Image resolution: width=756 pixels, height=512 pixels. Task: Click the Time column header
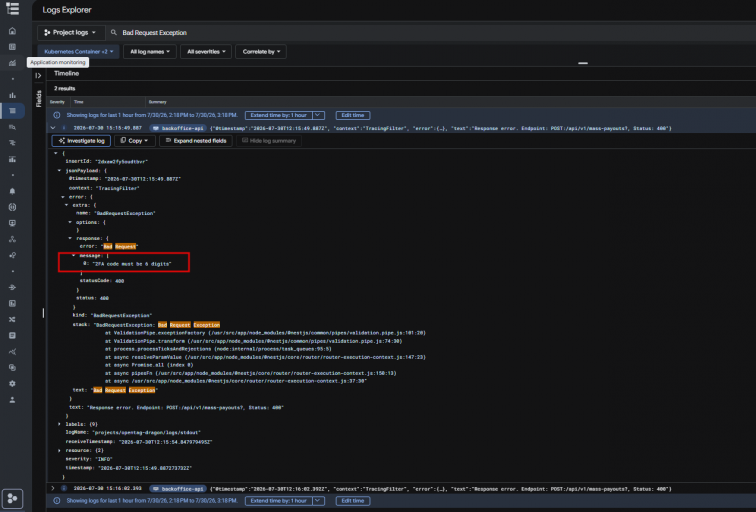79,102
